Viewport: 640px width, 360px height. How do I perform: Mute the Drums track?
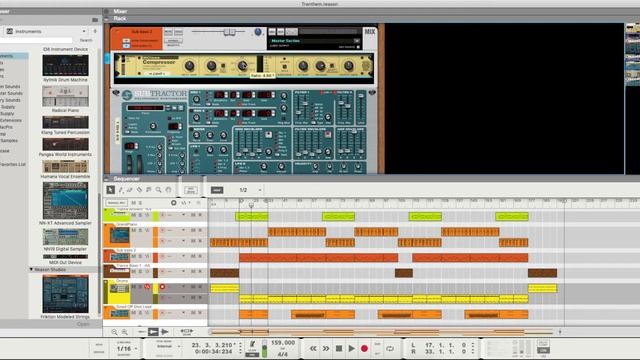point(133,287)
